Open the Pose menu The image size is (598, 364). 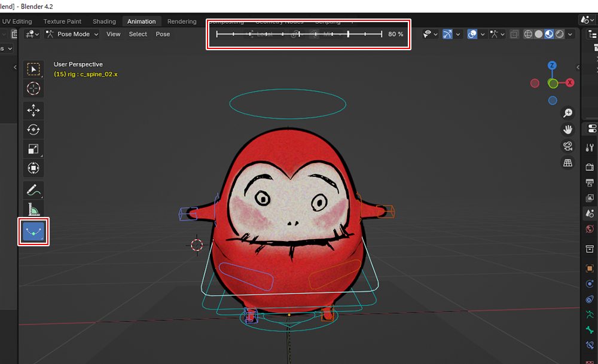163,34
